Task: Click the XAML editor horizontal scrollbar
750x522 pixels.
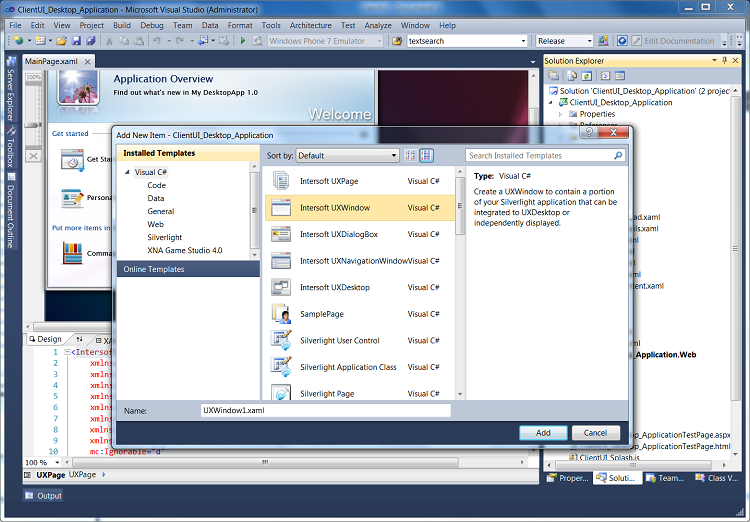Action: click(266, 462)
